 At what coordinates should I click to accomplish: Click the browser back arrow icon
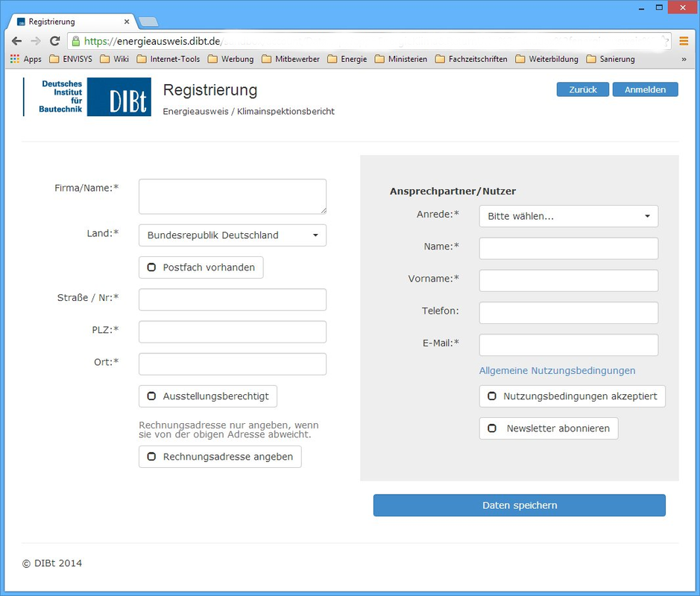point(16,41)
